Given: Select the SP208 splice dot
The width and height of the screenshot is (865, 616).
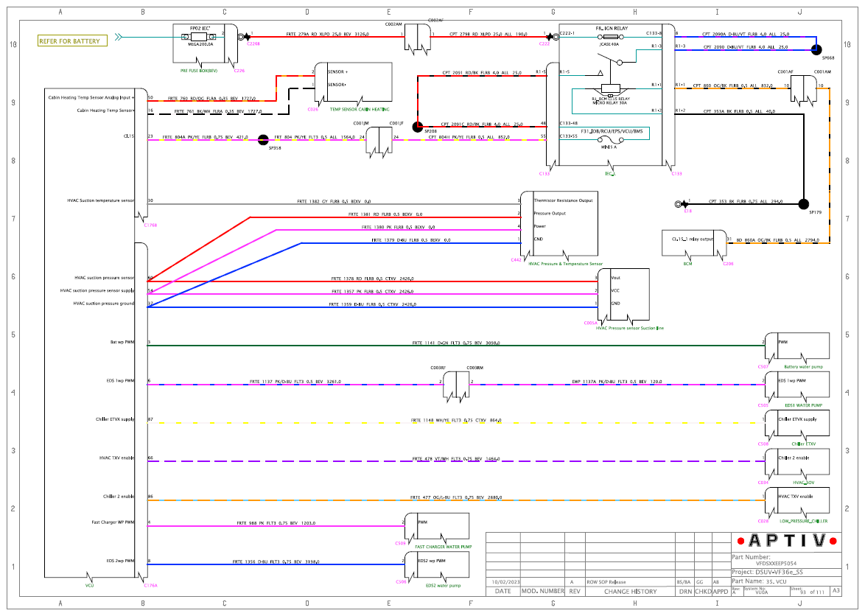Looking at the screenshot, I should [x=418, y=127].
